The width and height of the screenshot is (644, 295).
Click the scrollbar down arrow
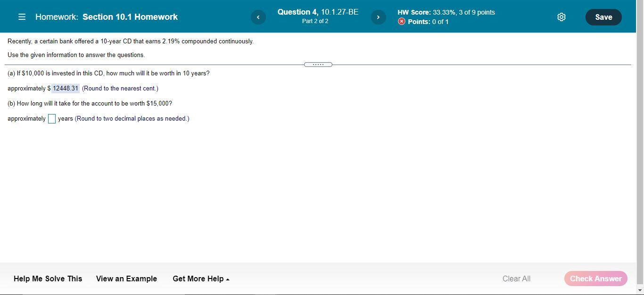pyautogui.click(x=641, y=291)
